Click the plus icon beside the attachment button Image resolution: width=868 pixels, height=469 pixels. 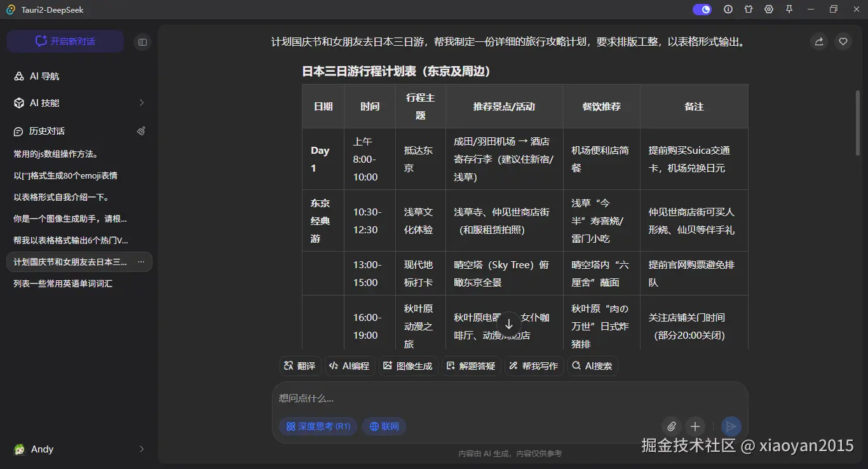point(695,426)
